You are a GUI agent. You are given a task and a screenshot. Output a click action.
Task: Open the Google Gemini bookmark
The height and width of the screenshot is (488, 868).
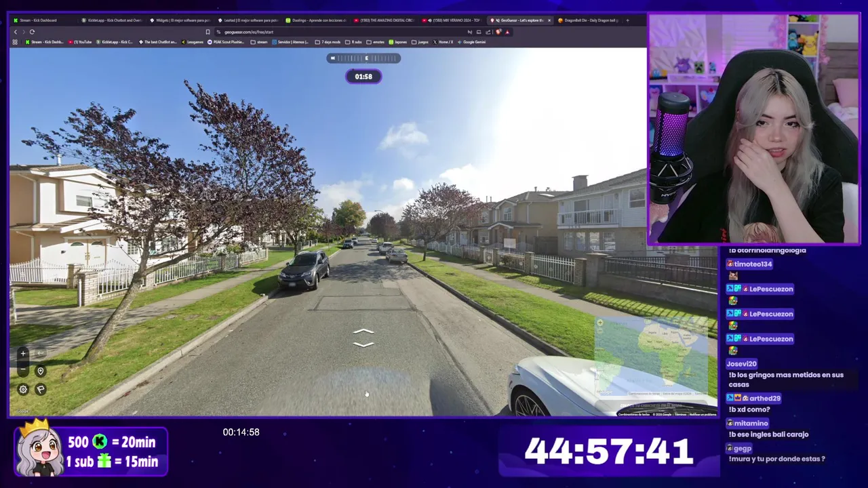pyautogui.click(x=472, y=42)
